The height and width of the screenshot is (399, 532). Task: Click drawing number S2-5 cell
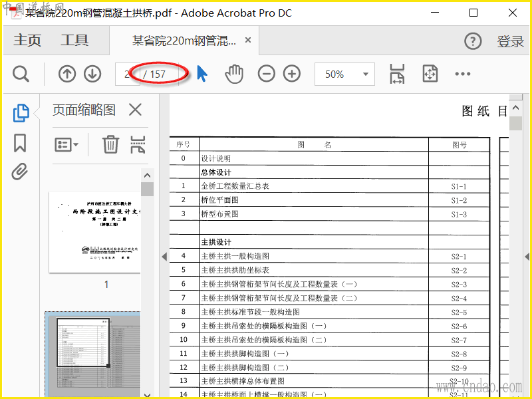tap(459, 312)
